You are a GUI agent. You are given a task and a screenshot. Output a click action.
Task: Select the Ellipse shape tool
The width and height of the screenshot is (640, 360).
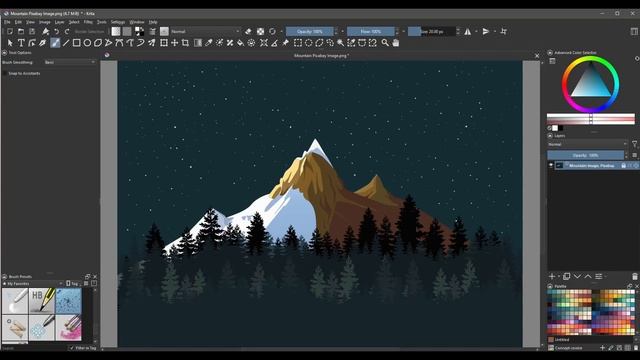point(87,43)
